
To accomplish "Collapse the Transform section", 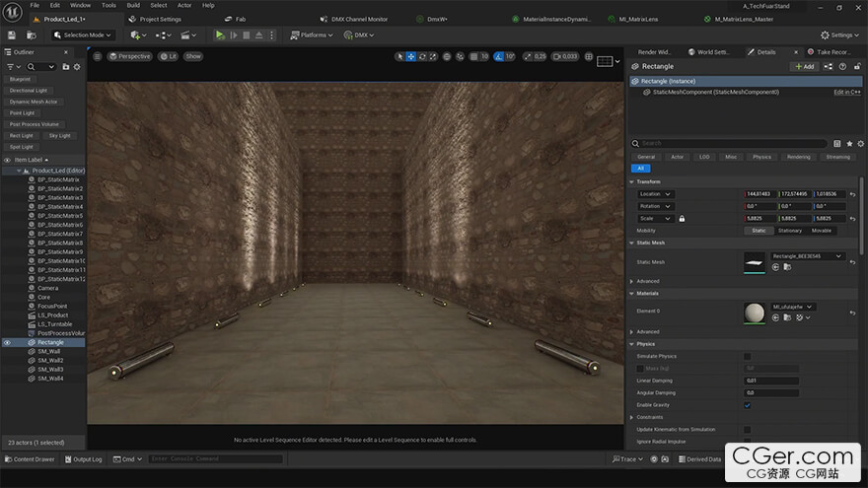I will pos(631,181).
